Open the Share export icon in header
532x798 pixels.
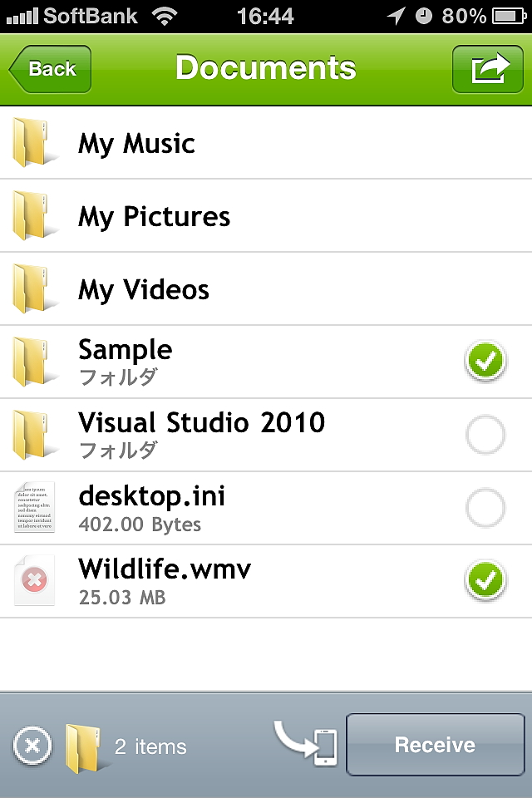tap(487, 68)
